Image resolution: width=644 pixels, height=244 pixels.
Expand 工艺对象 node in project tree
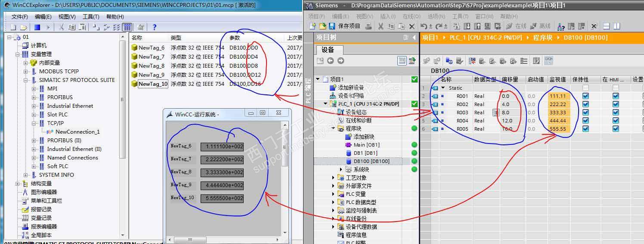[x=334, y=178]
